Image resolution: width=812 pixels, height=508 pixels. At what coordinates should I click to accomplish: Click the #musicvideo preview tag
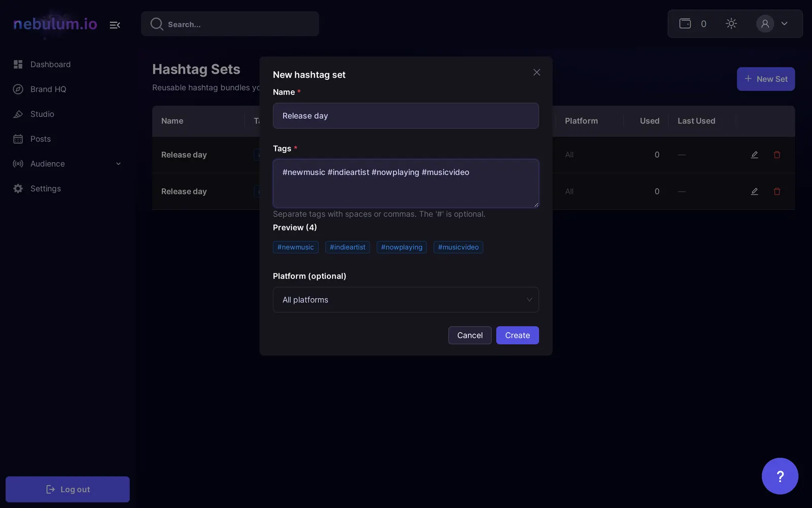tap(458, 247)
